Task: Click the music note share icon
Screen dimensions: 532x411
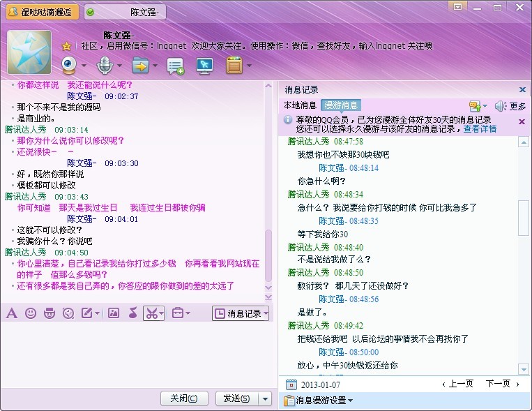Action: coord(132,313)
